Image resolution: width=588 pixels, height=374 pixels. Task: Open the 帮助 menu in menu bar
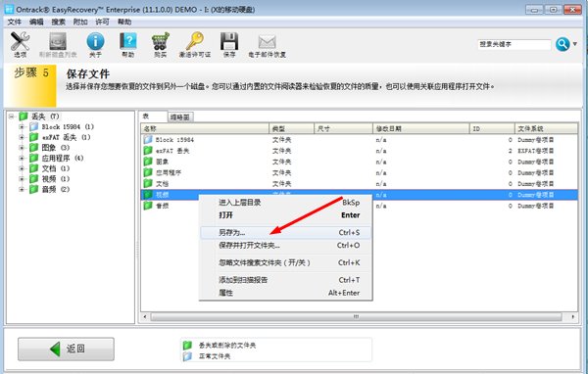click(124, 23)
